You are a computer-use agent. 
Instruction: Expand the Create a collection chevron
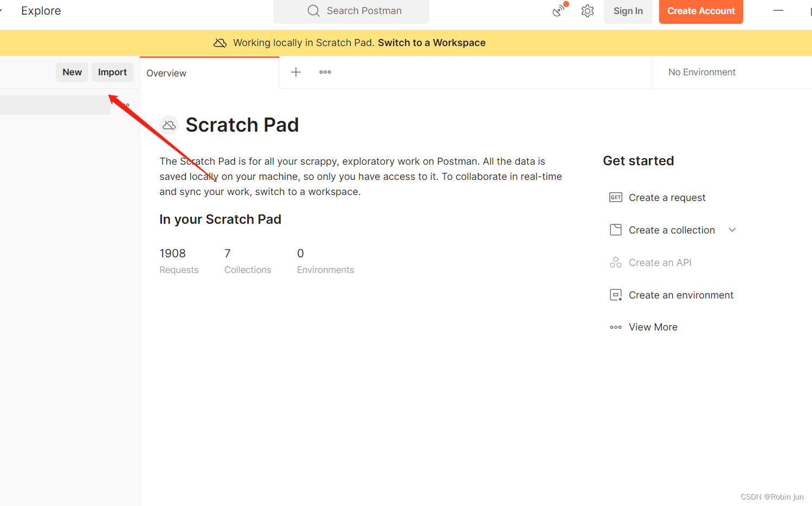tap(732, 230)
